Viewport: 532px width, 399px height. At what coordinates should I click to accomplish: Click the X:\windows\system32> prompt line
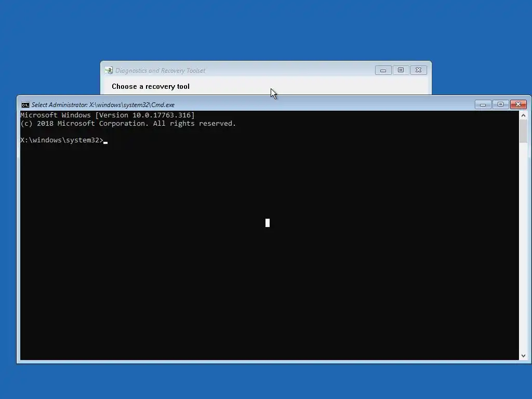[x=64, y=140]
